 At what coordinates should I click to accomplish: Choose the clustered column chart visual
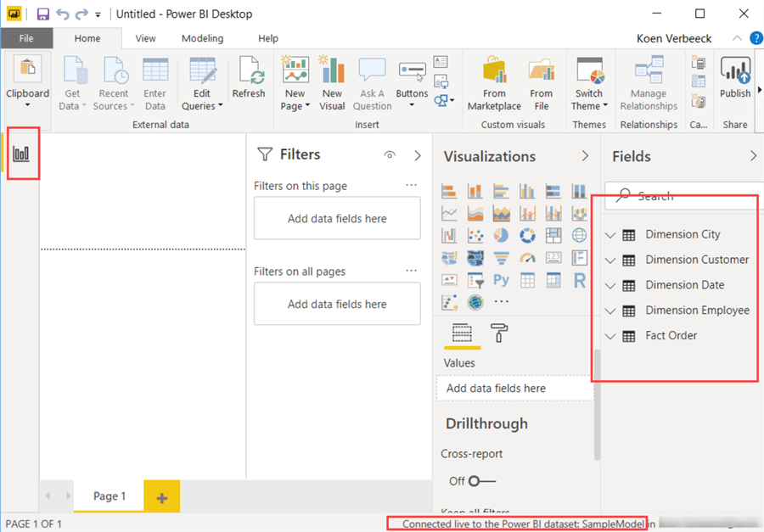527,191
